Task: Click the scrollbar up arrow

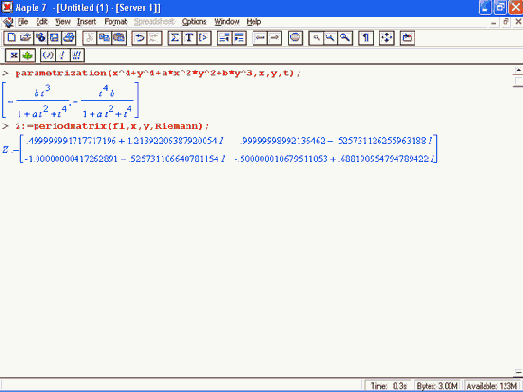Action: tap(518, 70)
